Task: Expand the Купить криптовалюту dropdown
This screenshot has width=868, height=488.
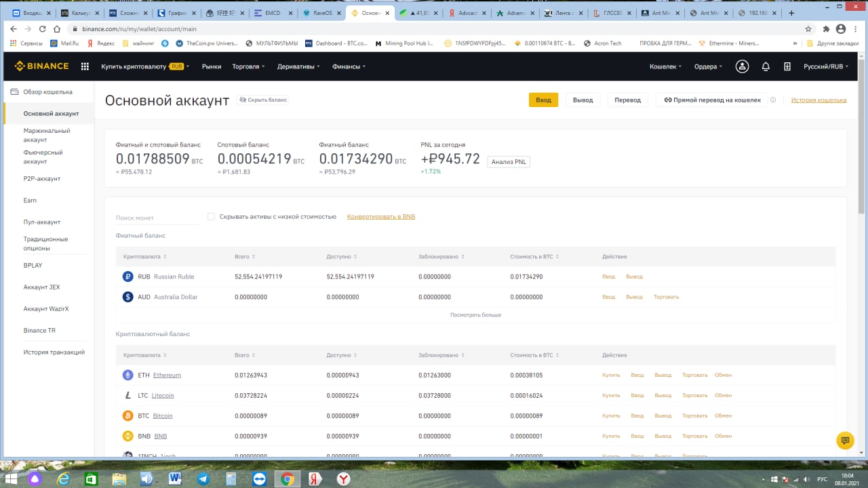Action: [x=145, y=66]
